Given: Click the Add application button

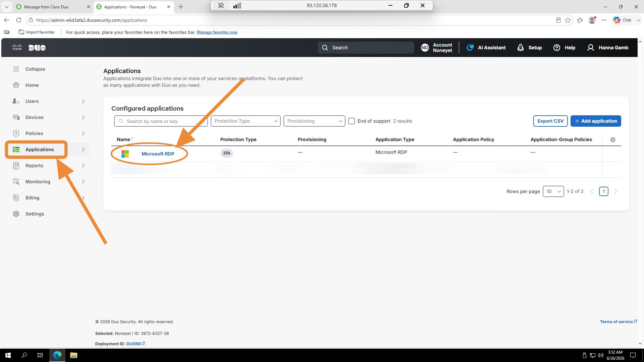Looking at the screenshot, I should coord(596,121).
